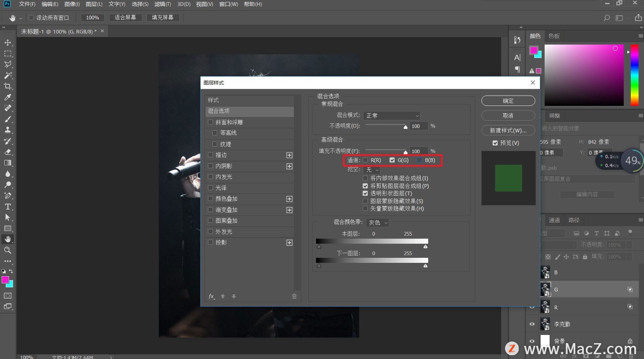Select the Crop tool
Image resolution: width=644 pixels, height=359 pixels.
(x=8, y=86)
